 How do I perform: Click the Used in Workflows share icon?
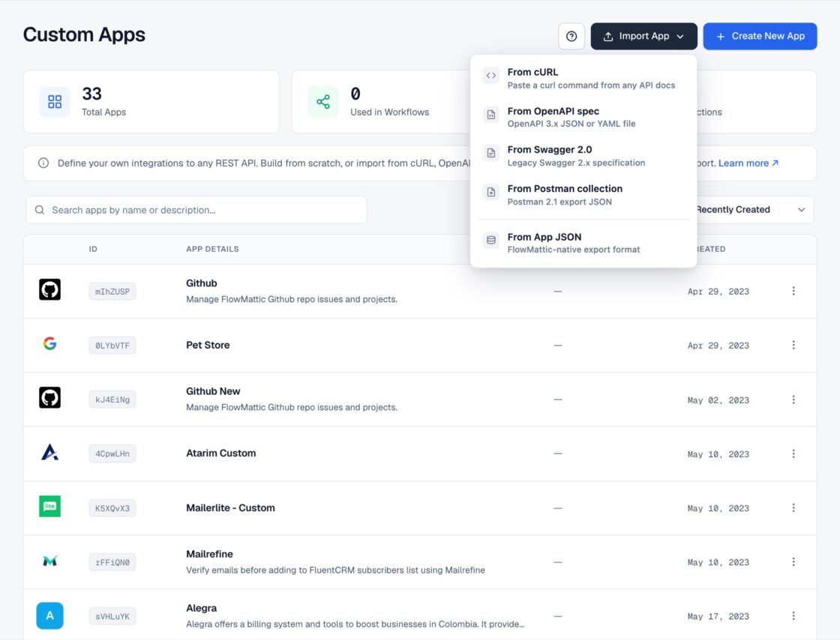[323, 102]
